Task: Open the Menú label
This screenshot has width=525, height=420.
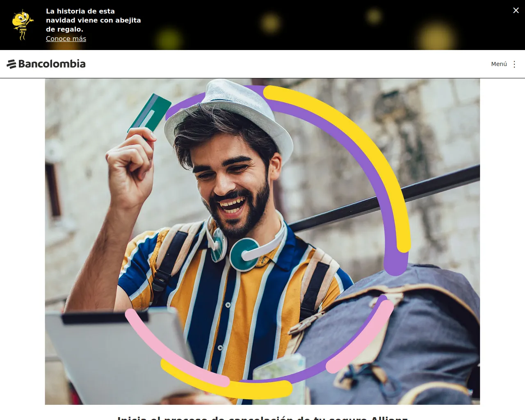Action: point(499,64)
